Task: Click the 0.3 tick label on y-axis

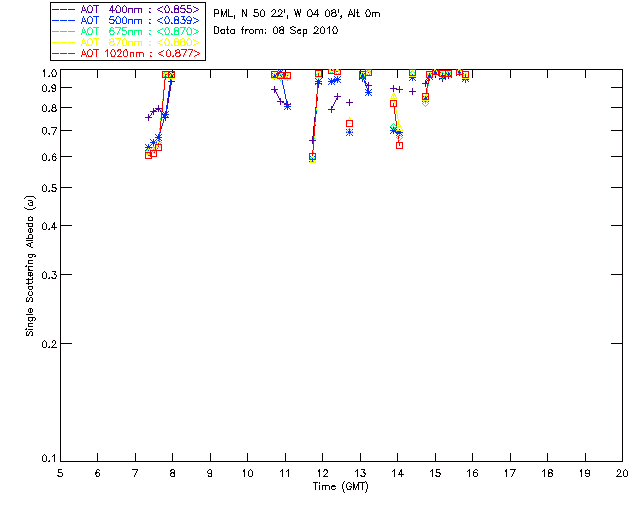Action: pos(49,275)
